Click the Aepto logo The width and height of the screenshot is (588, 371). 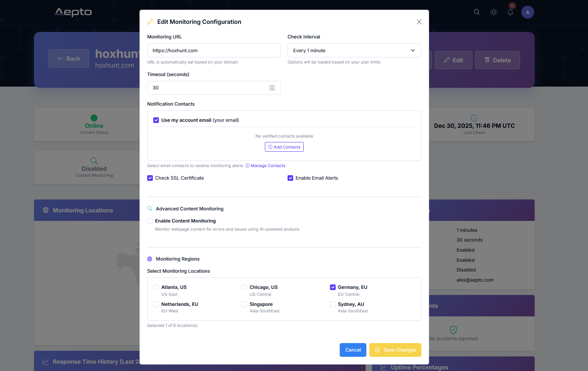pyautogui.click(x=73, y=12)
